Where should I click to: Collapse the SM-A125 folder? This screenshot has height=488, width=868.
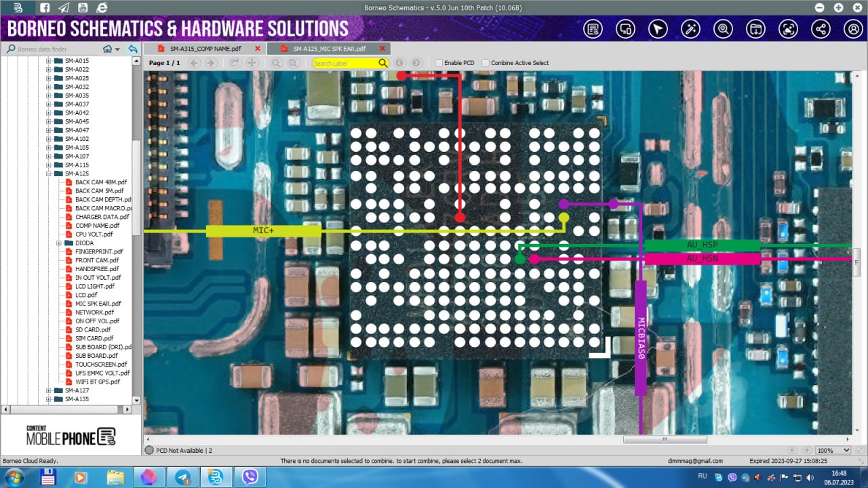49,174
